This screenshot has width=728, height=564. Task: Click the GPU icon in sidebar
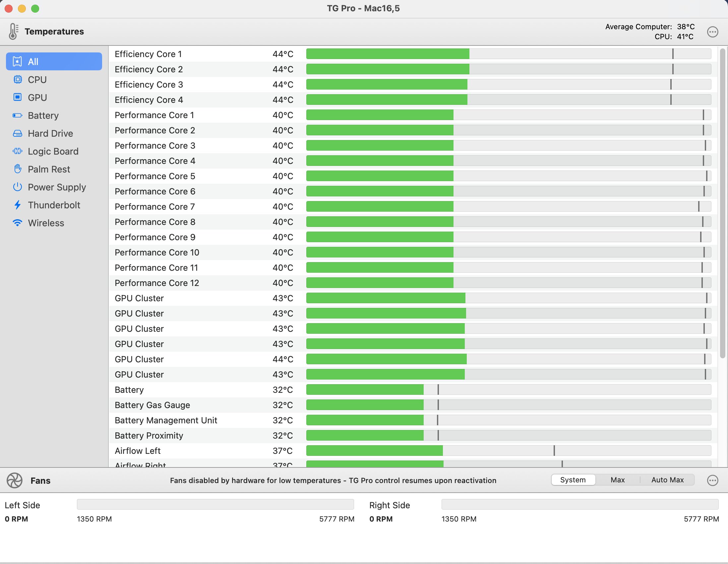17,98
